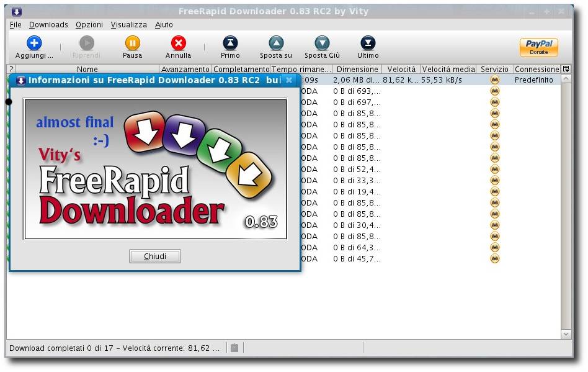
Task: Click the main window title bar app icon
Action: click(16, 12)
